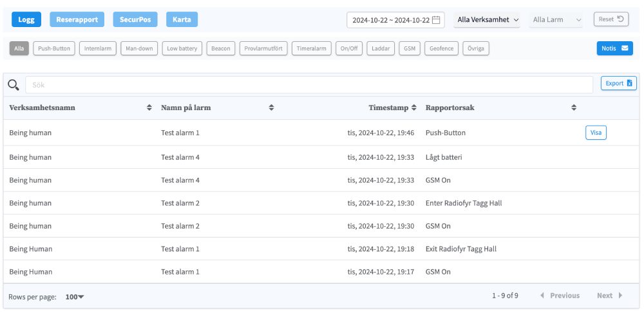Screen dimensions: 644x313
Task: Export the log table
Action: pyautogui.click(x=618, y=83)
